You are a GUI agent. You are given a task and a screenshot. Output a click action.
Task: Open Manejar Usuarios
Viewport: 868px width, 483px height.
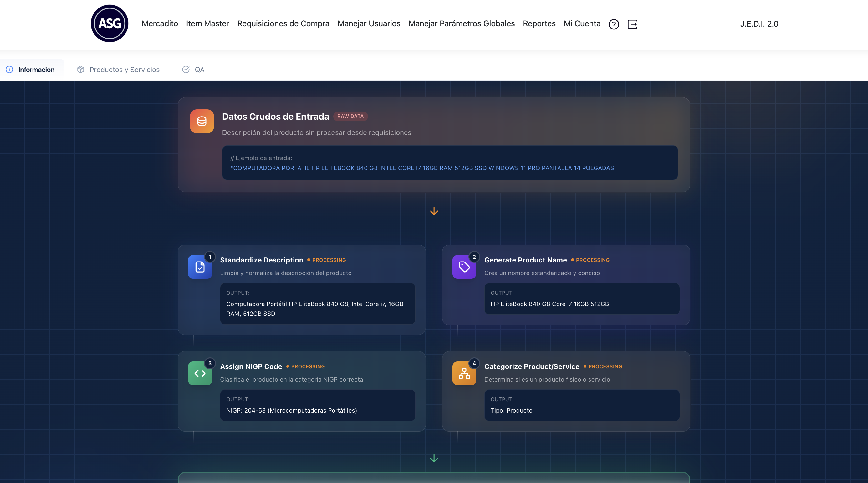(x=369, y=23)
